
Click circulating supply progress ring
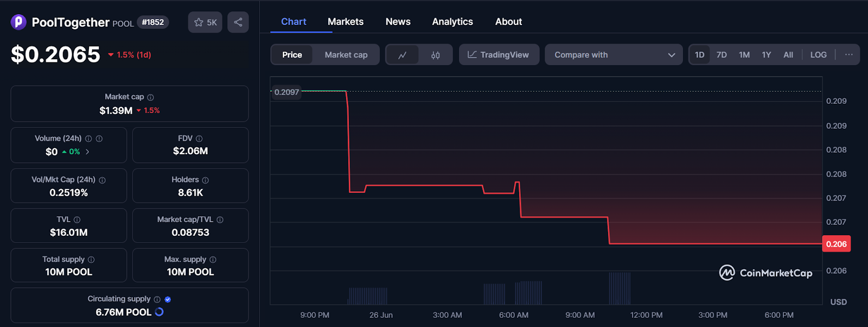(x=159, y=312)
